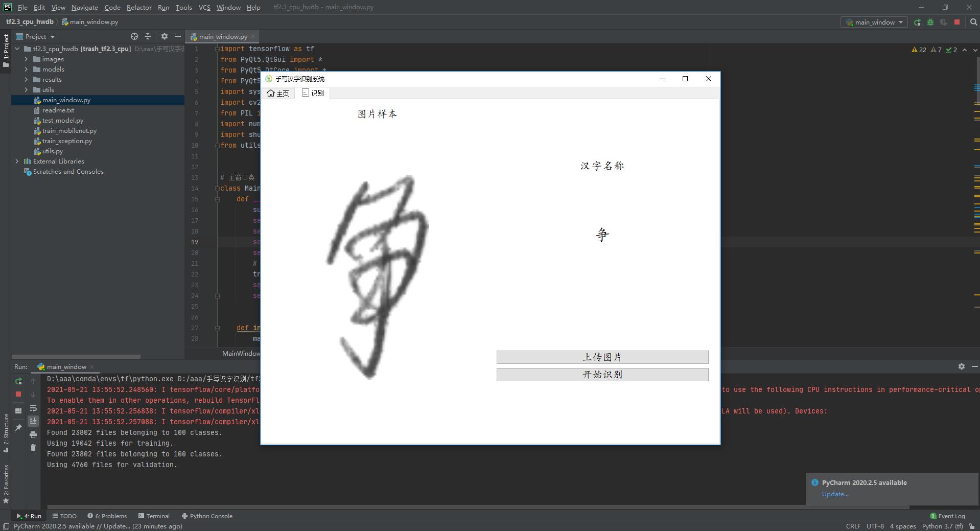The height and width of the screenshot is (531, 980).
Task: Open Run panel settings gear icon
Action: [961, 366]
